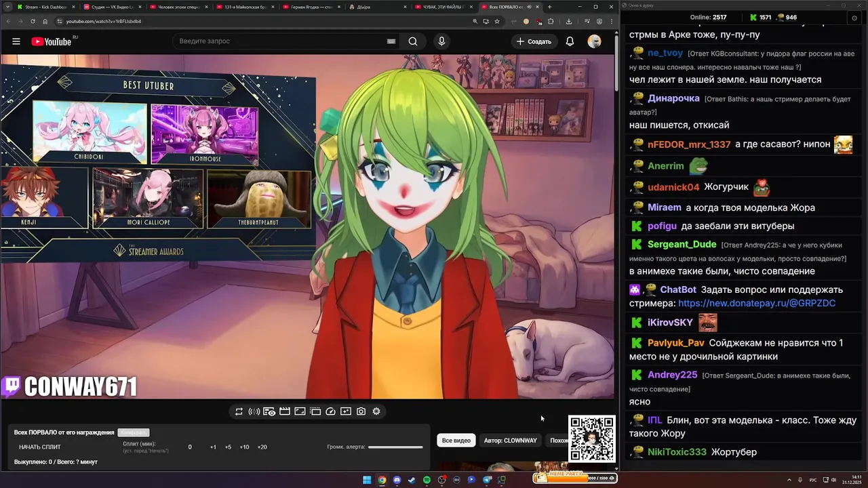
Task: Take a screenshot with the camera icon
Action: [361, 411]
